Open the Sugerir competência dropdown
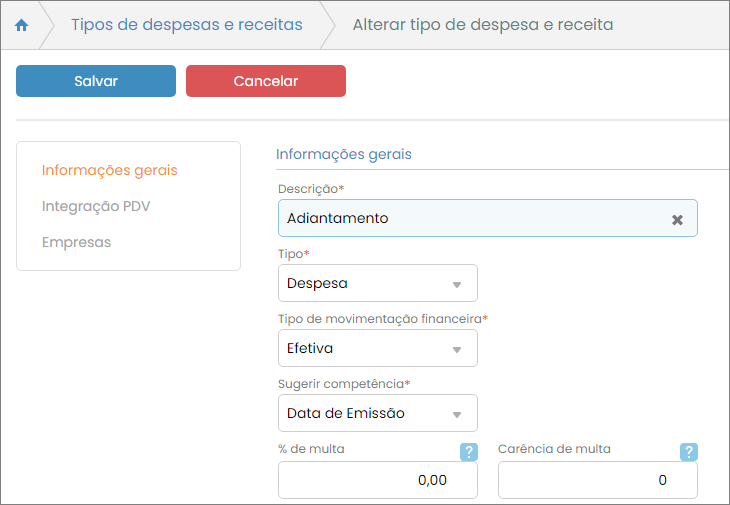 pyautogui.click(x=377, y=413)
